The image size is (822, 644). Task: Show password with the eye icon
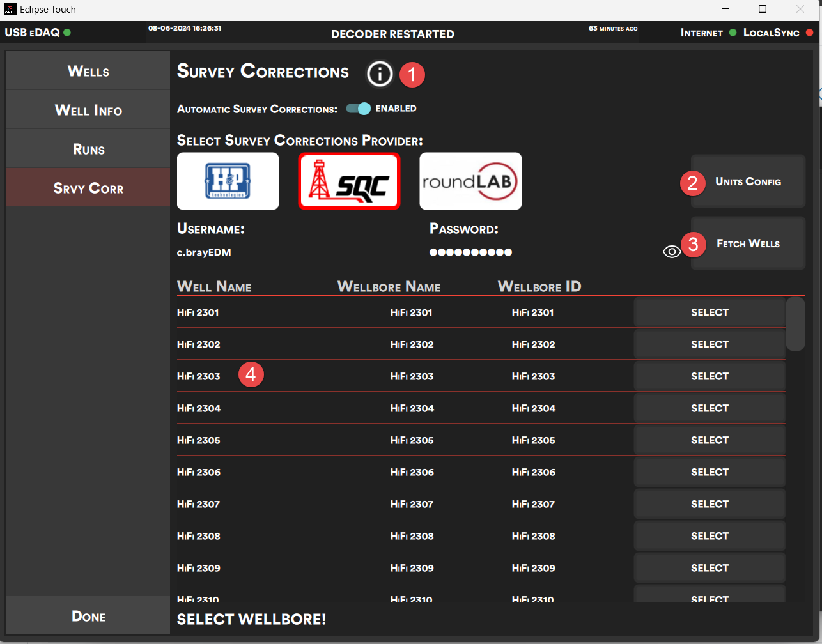pos(672,252)
